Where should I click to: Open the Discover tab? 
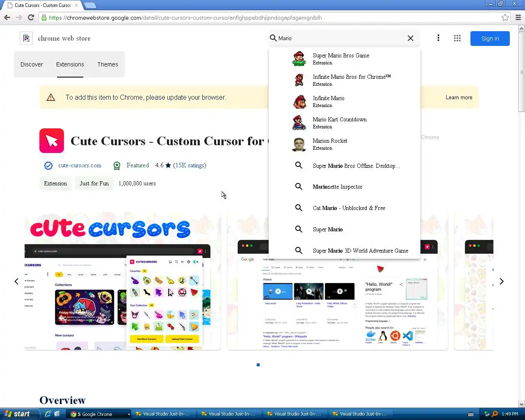[32, 64]
